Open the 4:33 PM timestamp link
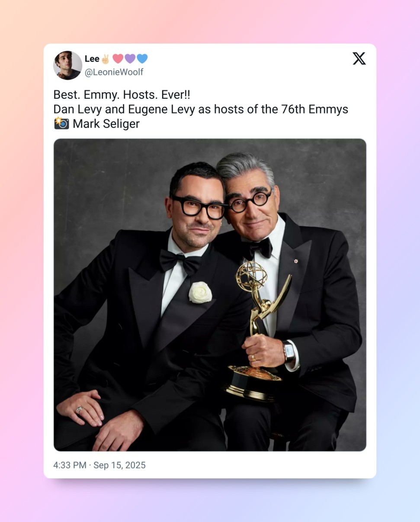The width and height of the screenshot is (420, 522). 70,465
